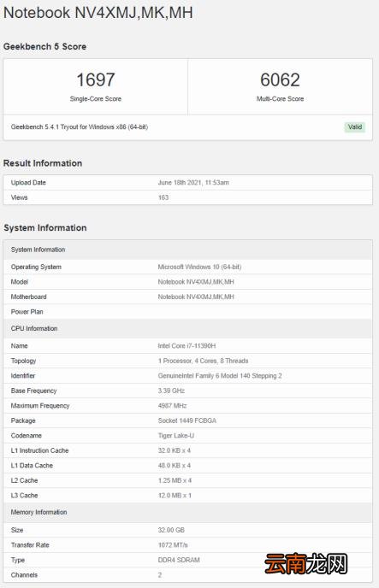Click the Motherboard row value
This screenshot has width=379, height=588.
click(x=196, y=297)
